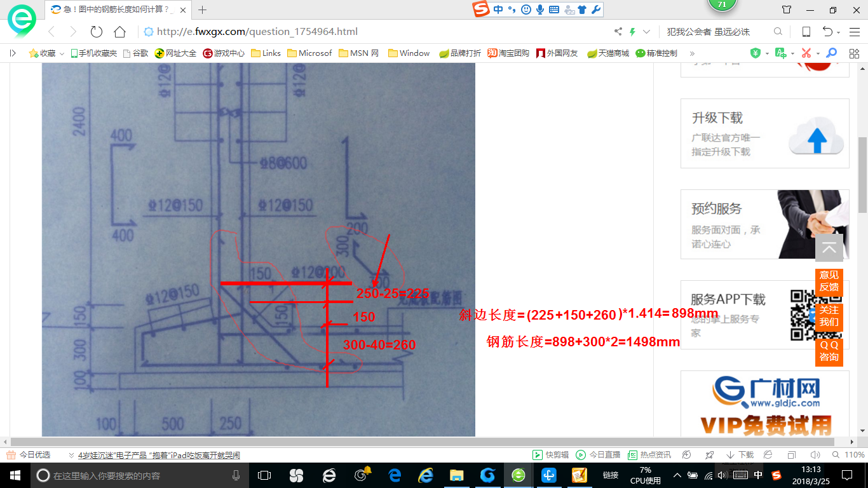Image resolution: width=868 pixels, height=488 pixels.
Task: Click the magnifier search icon
Action: (778, 32)
